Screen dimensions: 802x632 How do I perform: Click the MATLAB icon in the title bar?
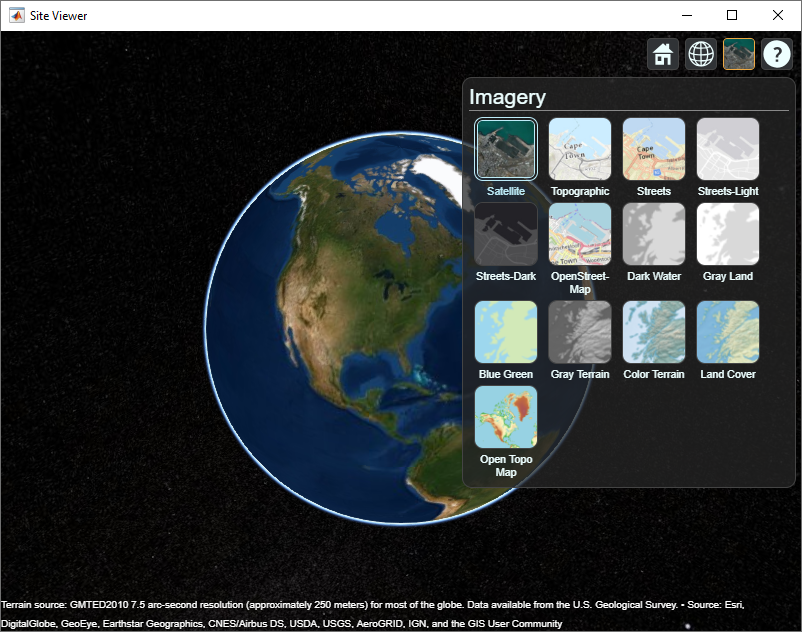coord(17,15)
